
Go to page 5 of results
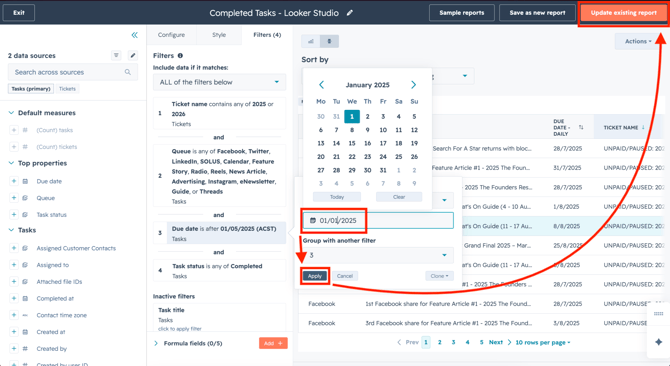(x=481, y=343)
